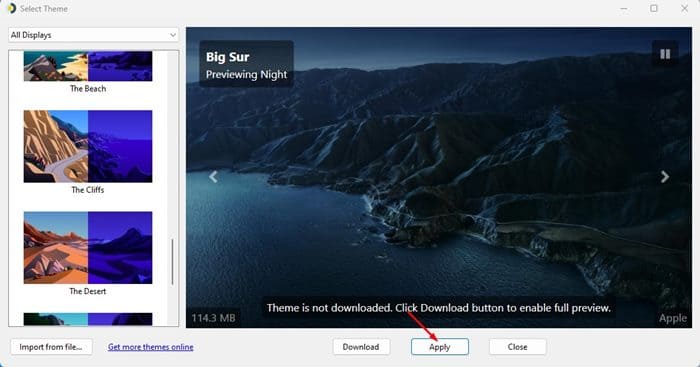The image size is (700, 367).
Task: Apply the selected theme
Action: 440,347
